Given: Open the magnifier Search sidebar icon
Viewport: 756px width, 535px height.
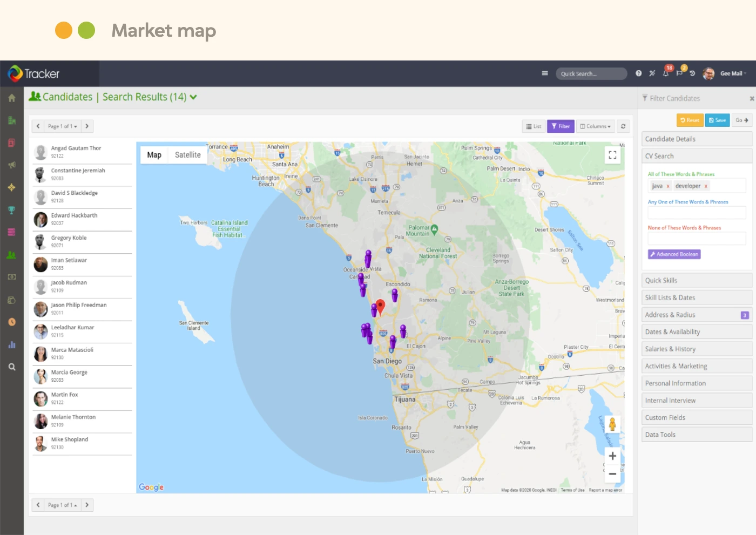Looking at the screenshot, I should (x=11, y=367).
